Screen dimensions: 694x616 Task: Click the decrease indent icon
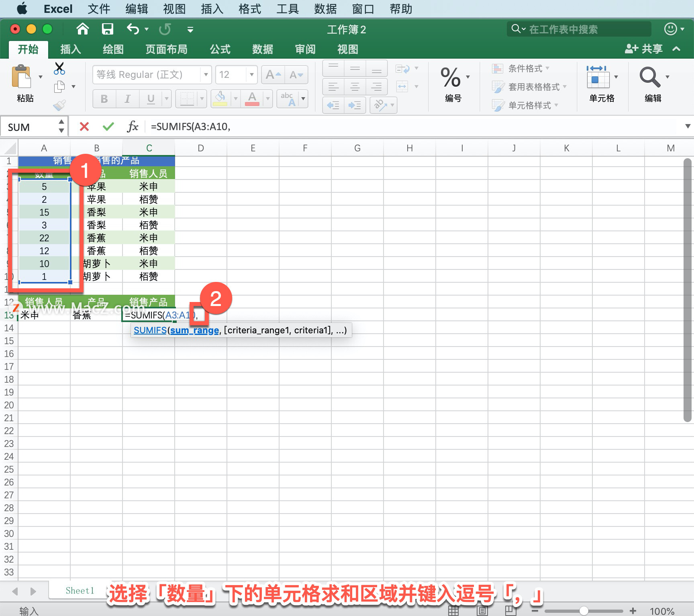[x=333, y=105]
